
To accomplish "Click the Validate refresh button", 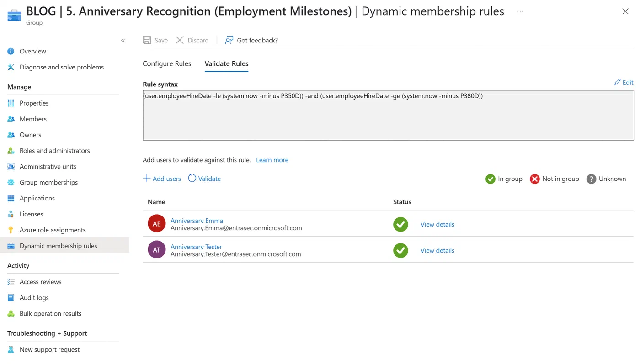I will click(x=204, y=179).
